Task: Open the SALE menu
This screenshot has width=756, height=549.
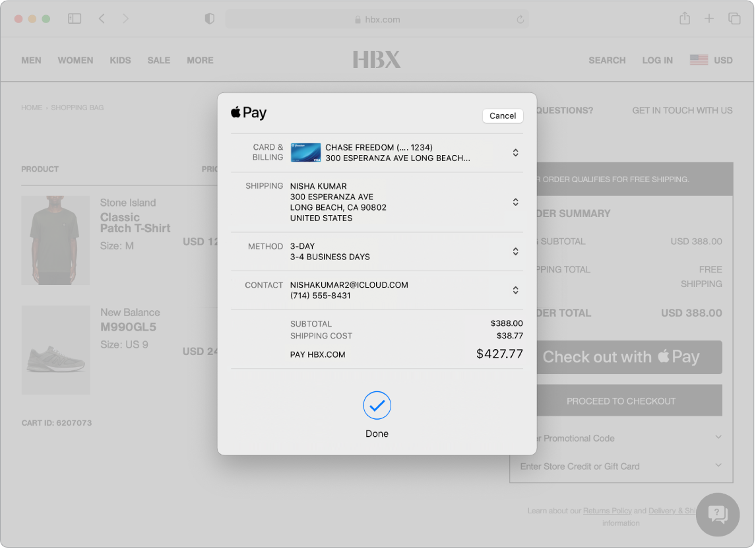Action: [158, 60]
